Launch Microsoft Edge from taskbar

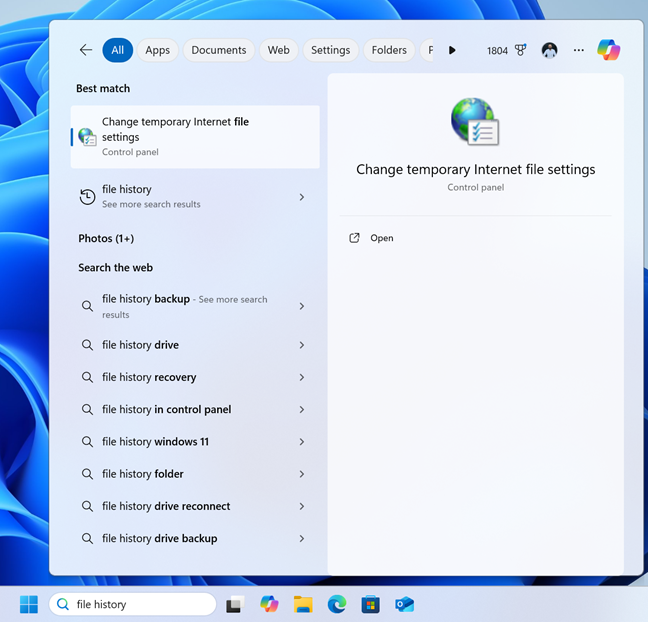(x=337, y=604)
